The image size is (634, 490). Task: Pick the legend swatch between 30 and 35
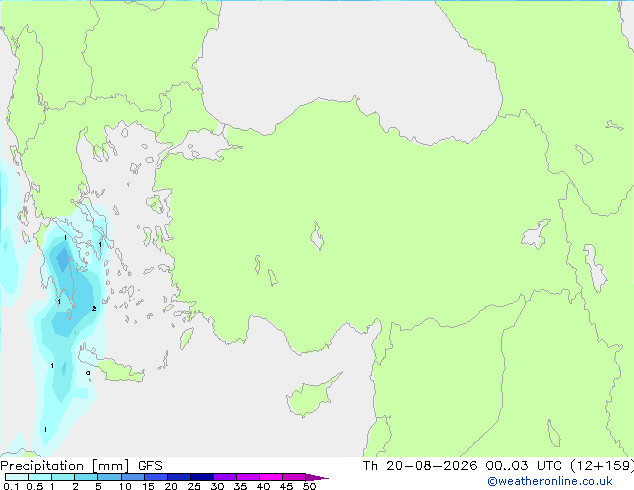[x=225, y=477]
